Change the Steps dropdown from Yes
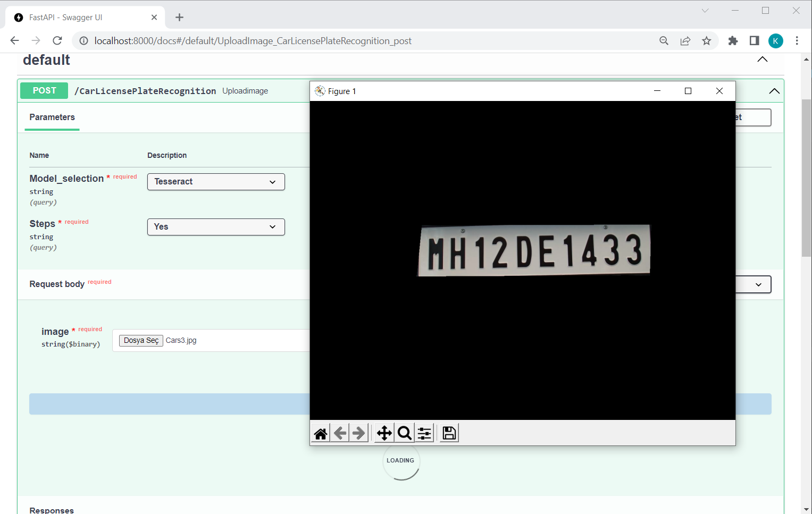 pyautogui.click(x=215, y=226)
